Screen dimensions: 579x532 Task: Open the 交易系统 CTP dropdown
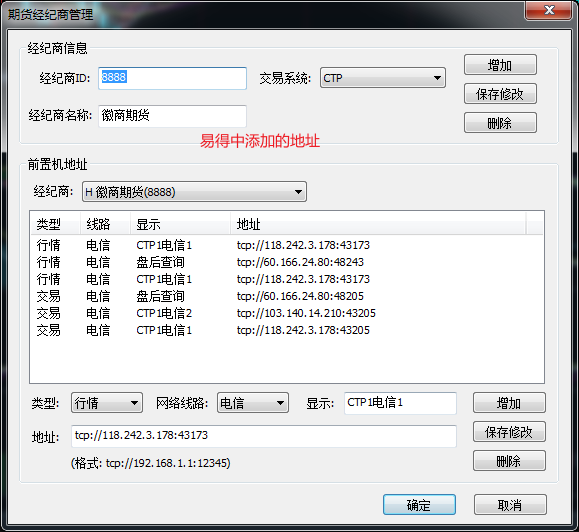(x=383, y=78)
